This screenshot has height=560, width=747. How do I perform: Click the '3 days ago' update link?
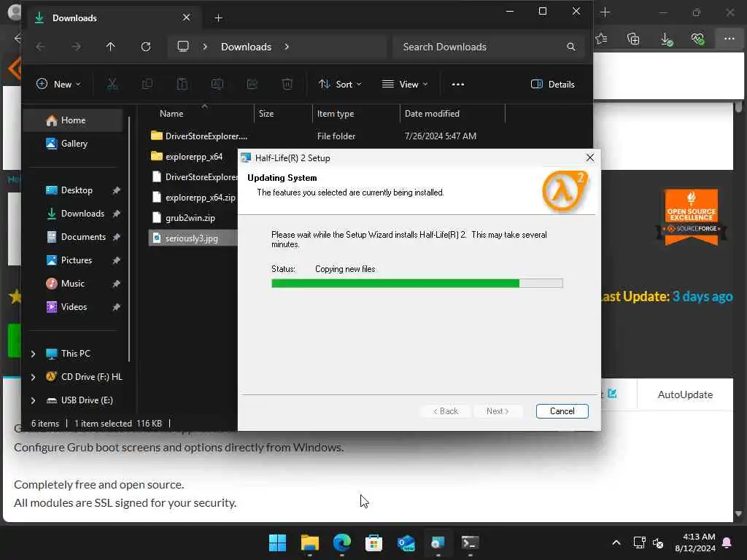pyautogui.click(x=703, y=297)
